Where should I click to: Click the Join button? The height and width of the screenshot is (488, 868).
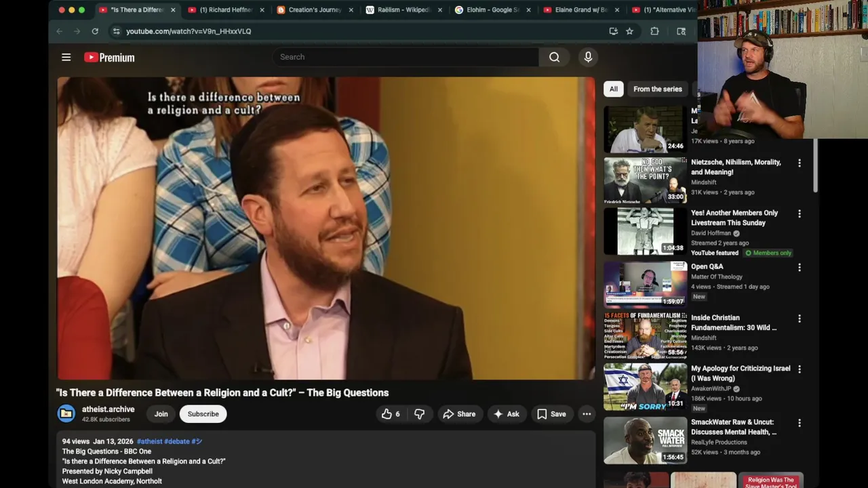pyautogui.click(x=161, y=414)
